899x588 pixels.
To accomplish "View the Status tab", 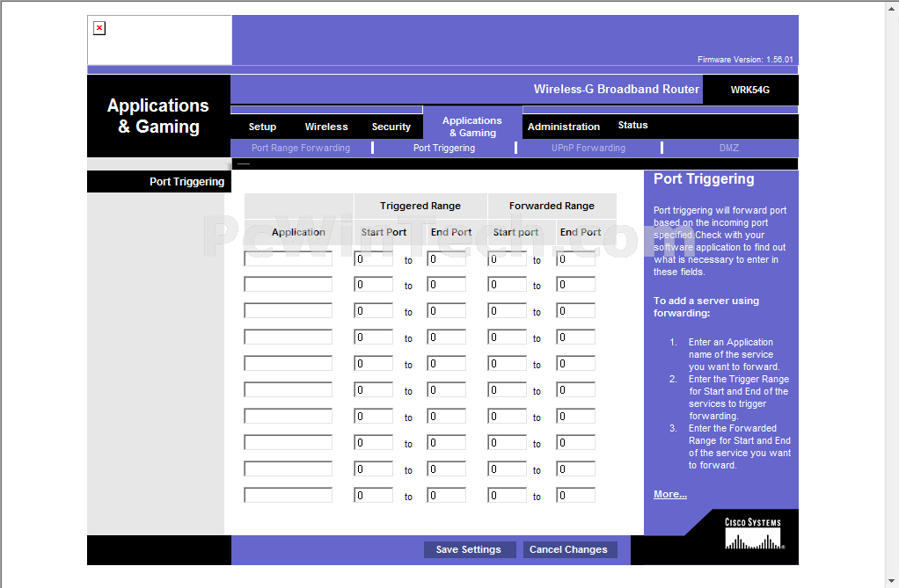I will coord(633,125).
